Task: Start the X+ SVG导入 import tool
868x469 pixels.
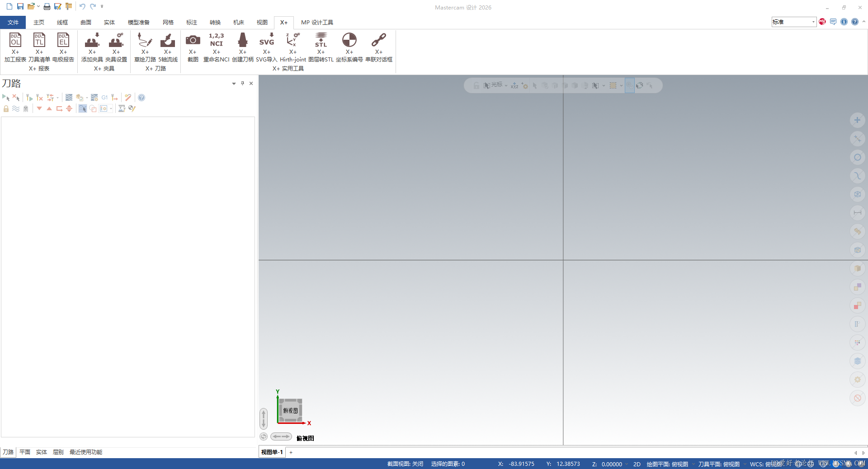Action: (267, 47)
